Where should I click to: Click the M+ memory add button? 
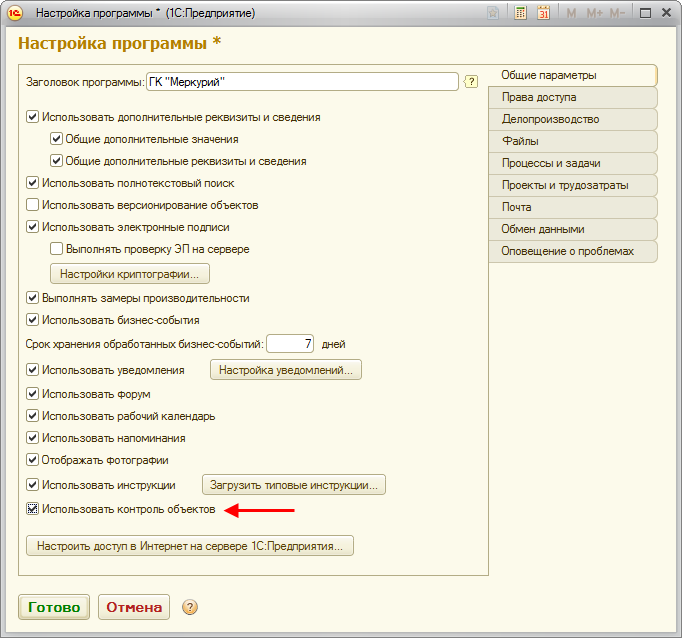[594, 14]
